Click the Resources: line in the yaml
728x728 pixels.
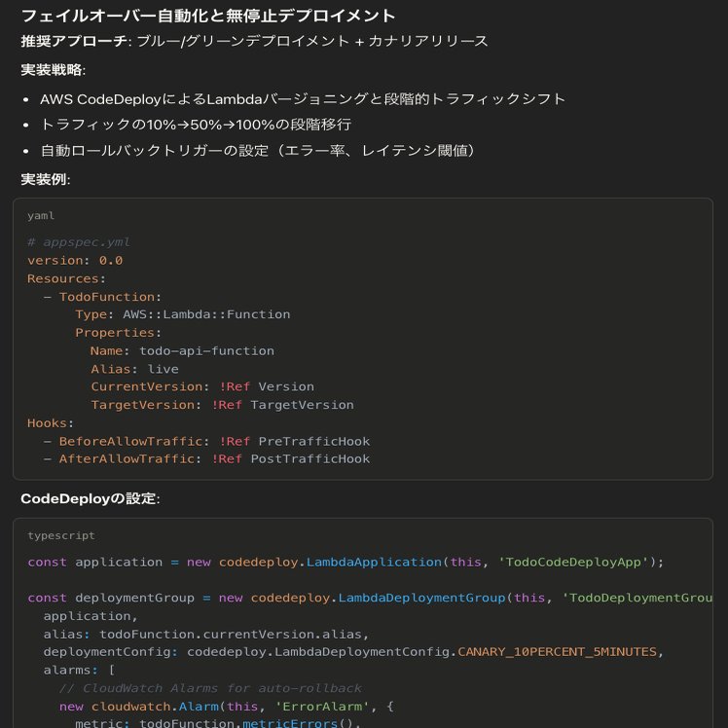coord(66,278)
